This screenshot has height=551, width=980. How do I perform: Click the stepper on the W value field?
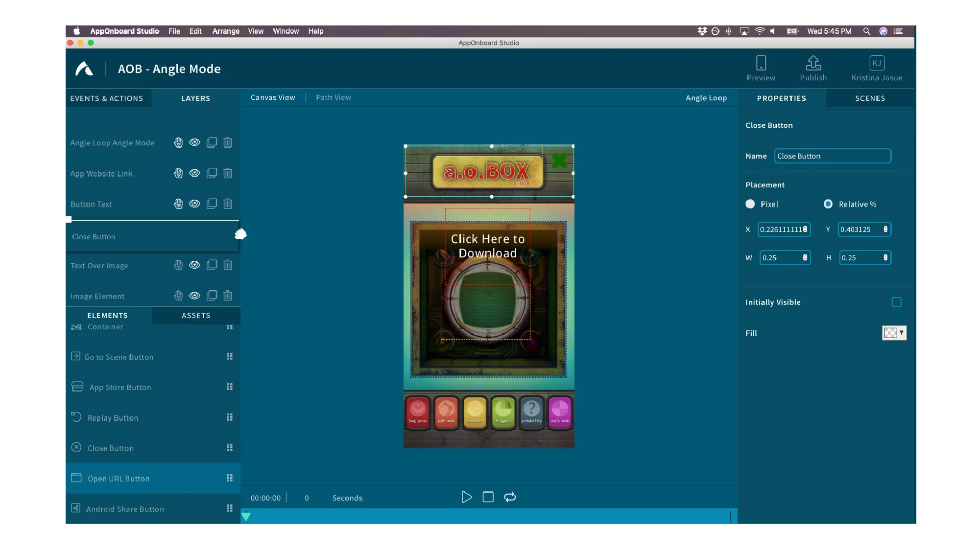tap(805, 258)
